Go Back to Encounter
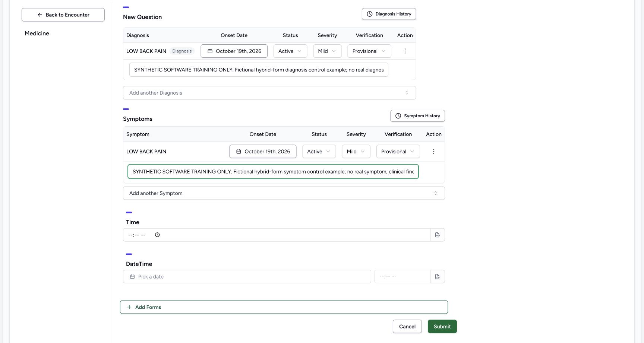Screen dimensions: 644x343 pyautogui.click(x=63, y=15)
